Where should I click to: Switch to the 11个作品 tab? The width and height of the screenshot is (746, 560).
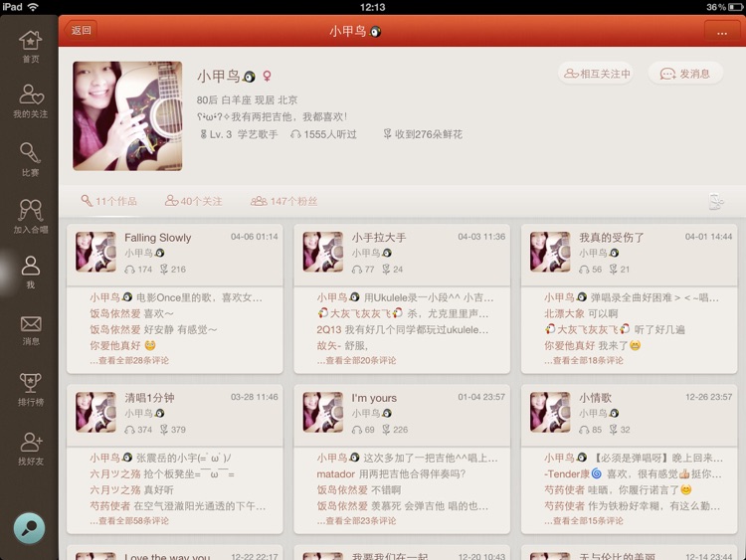coord(109,201)
